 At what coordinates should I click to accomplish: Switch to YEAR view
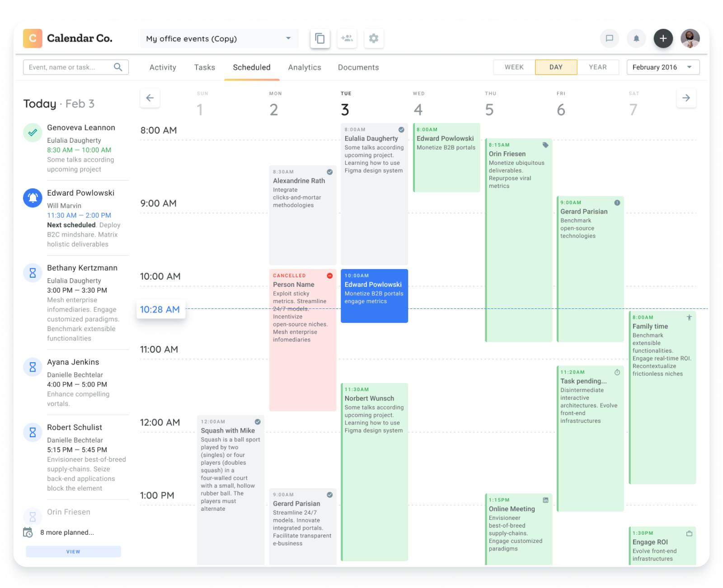(599, 67)
